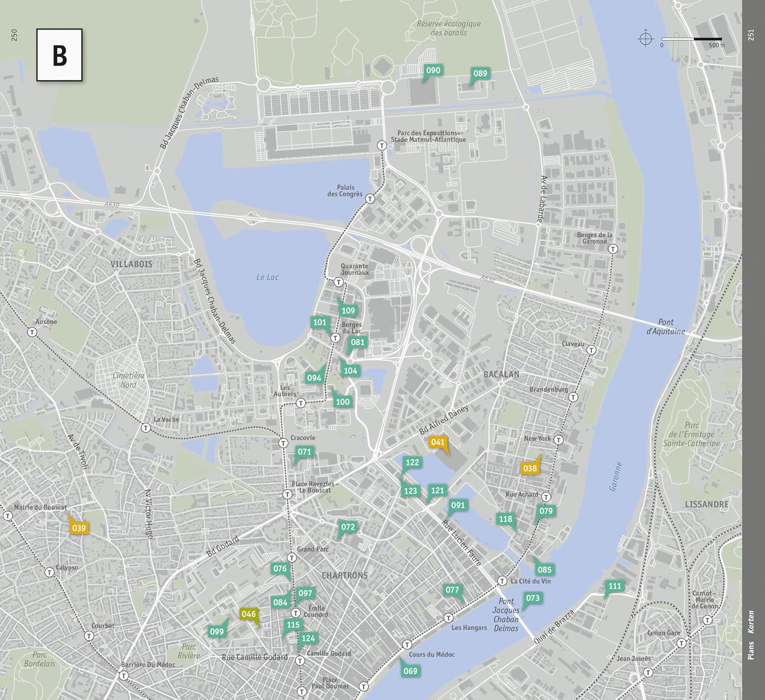
Task: Click the BACALAN district label
Action: (x=501, y=374)
